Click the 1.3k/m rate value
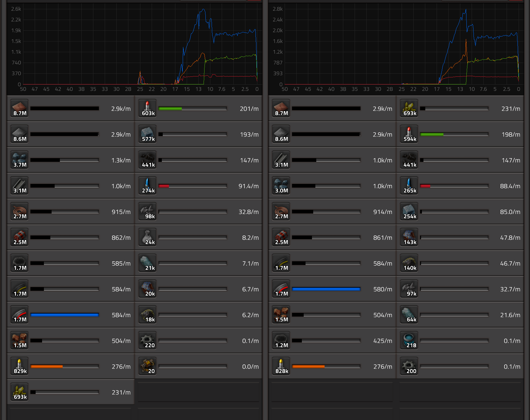The height and width of the screenshot is (420, 530). [121, 160]
